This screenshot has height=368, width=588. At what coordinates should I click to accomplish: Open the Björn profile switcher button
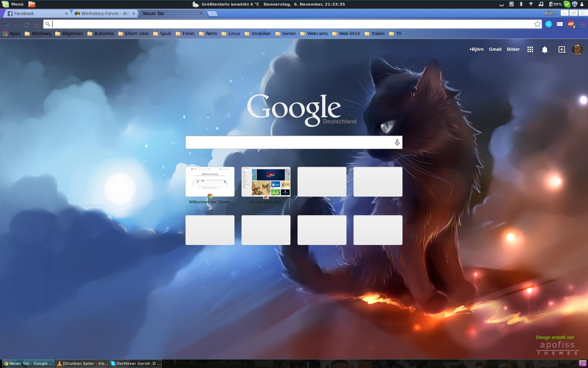pyautogui.click(x=549, y=13)
